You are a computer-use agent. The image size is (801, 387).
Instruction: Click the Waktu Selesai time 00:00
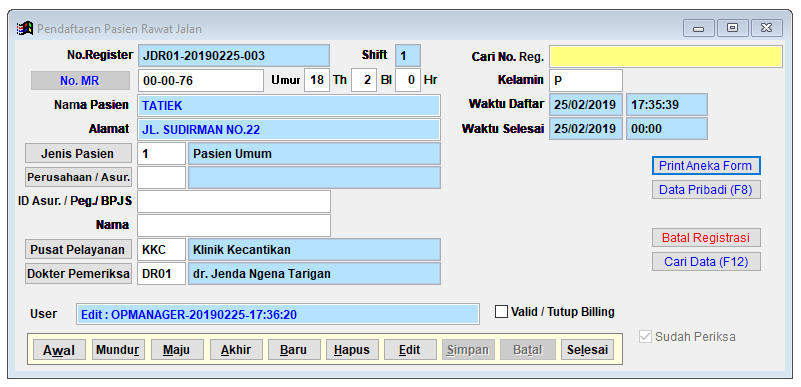tap(667, 129)
